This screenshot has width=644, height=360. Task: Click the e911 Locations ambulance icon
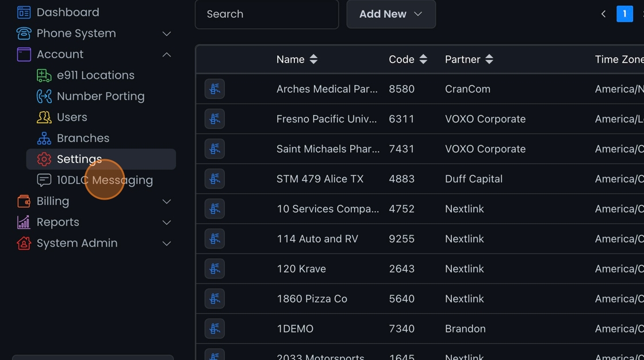pyautogui.click(x=44, y=75)
